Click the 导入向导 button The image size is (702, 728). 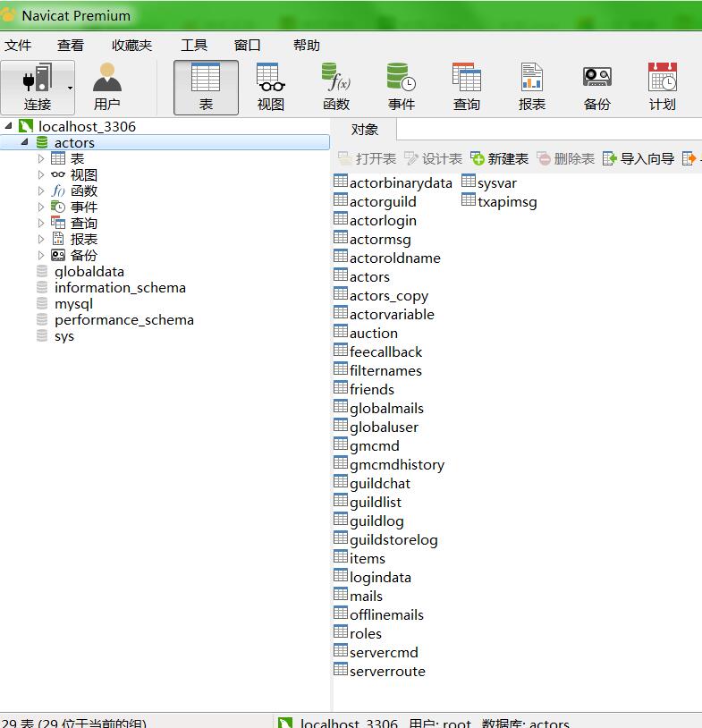pyautogui.click(x=639, y=158)
